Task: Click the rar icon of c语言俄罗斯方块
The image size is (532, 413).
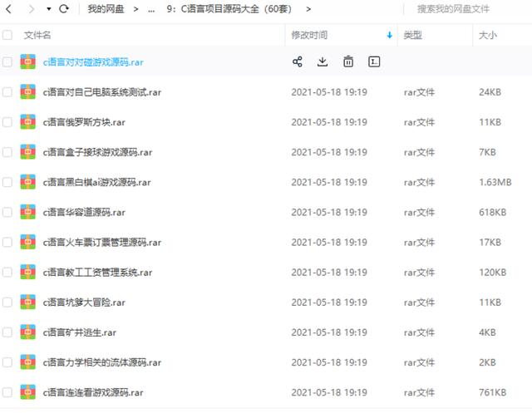Action: pyautogui.click(x=27, y=121)
